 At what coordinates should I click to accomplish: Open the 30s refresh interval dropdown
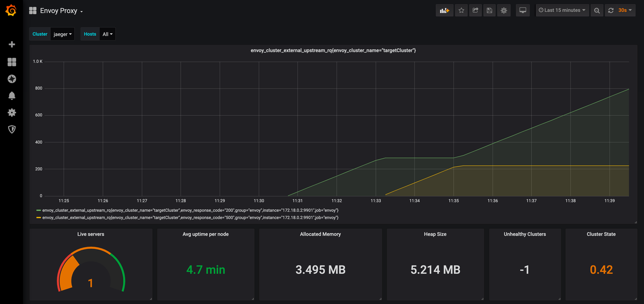pos(626,10)
